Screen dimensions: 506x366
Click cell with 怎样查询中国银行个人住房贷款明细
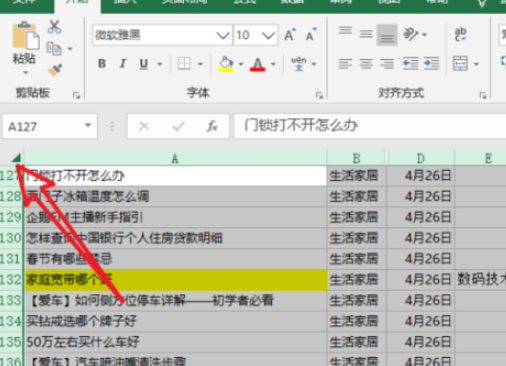coord(175,238)
